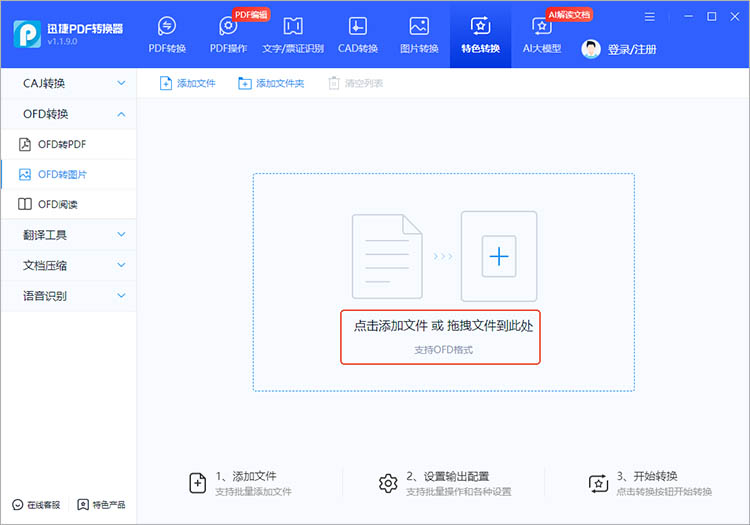Click the 2、设置输出配置 step title
Image resolution: width=750 pixels, height=525 pixels.
point(448,476)
